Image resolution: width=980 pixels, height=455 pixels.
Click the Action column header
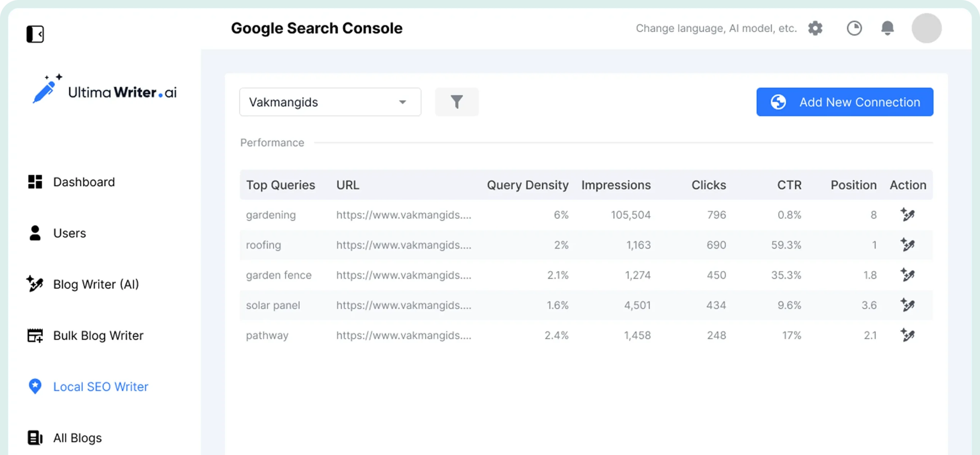pos(908,185)
